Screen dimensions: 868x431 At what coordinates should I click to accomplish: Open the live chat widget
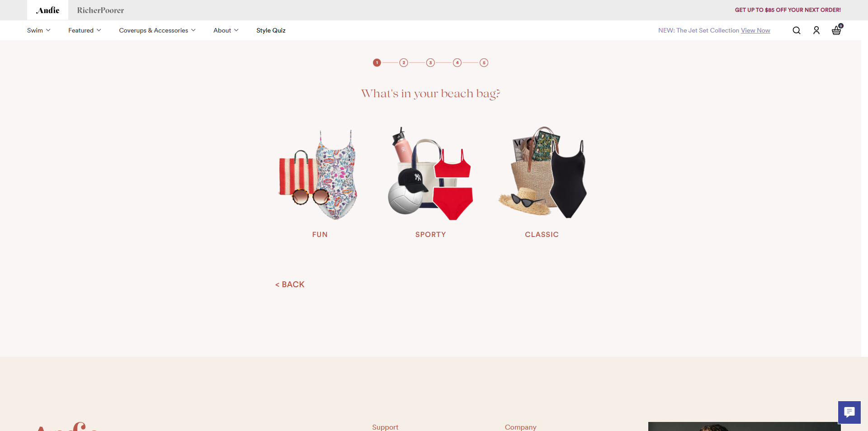pyautogui.click(x=849, y=412)
